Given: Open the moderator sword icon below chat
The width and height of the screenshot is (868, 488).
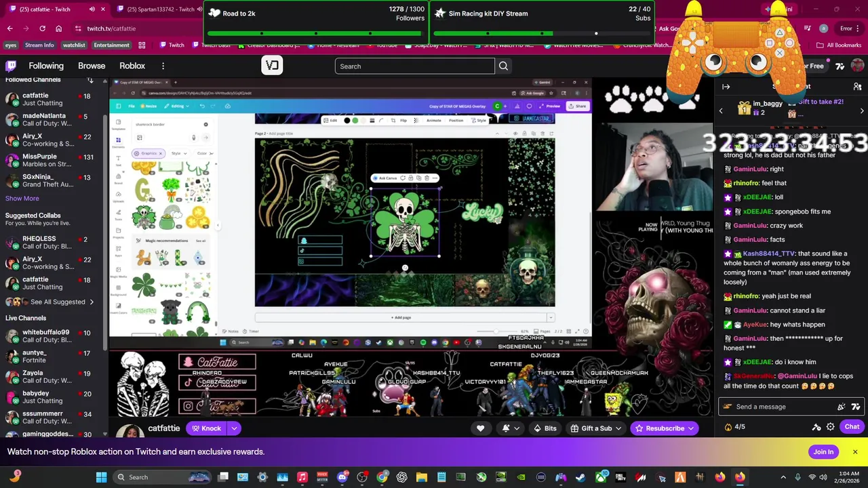Looking at the screenshot, I should [x=816, y=427].
